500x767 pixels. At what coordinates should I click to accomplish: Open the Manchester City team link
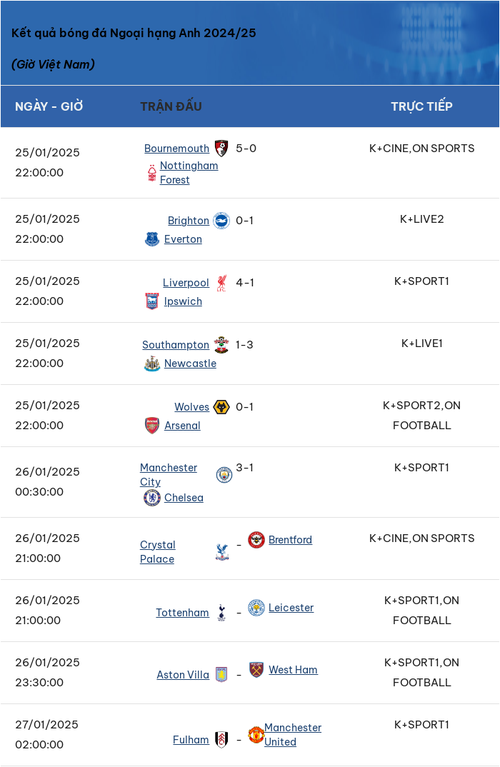point(169,474)
